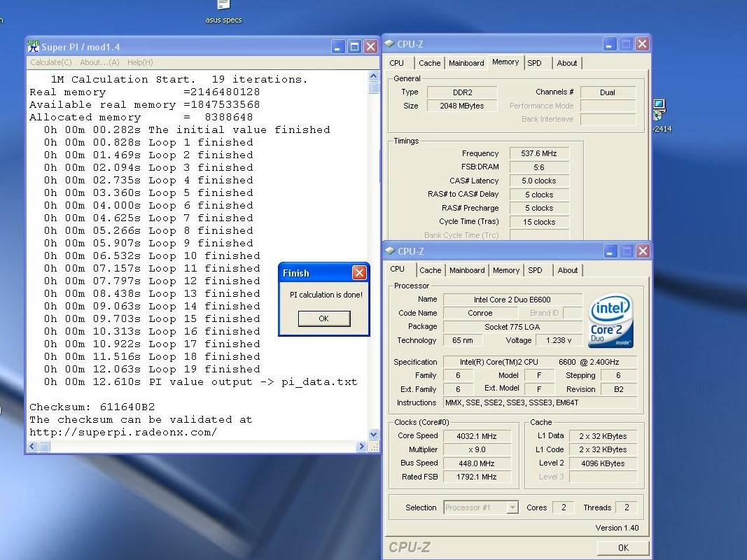Screen dimensions: 747x560
Task: Switch to Mainboard tab in lower CPU-Z window
Action: coord(467,270)
